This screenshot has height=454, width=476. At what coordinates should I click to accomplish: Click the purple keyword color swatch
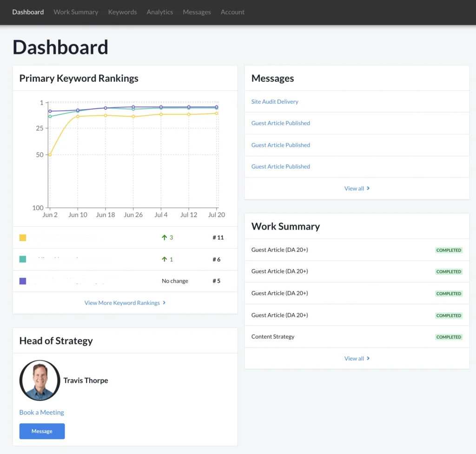pyautogui.click(x=23, y=281)
